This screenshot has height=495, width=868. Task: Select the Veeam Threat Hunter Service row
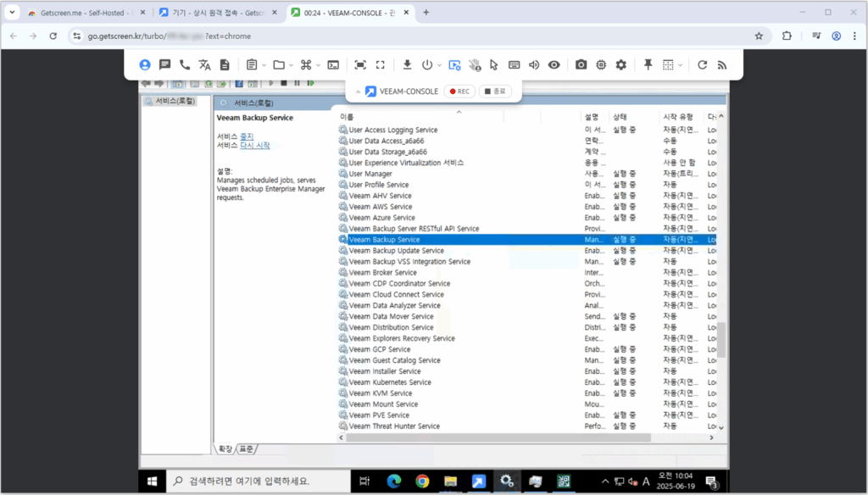(x=527, y=426)
